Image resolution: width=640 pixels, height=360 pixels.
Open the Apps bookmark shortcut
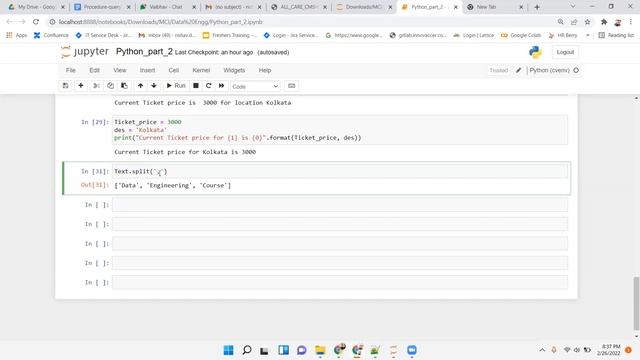pos(17,36)
